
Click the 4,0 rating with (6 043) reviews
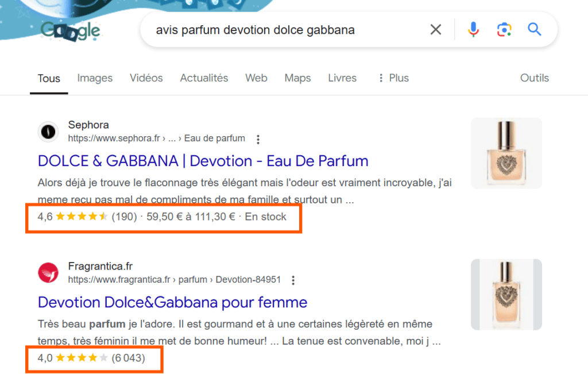91,358
